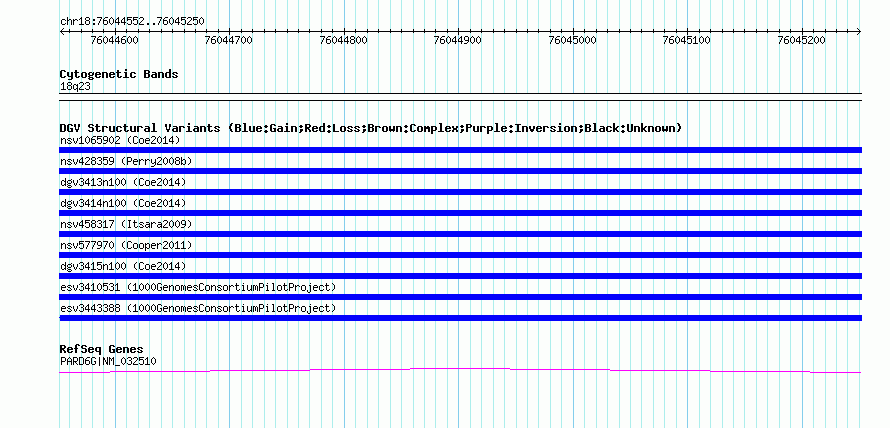The width and height of the screenshot is (890, 428).
Task: Click ruler tick label 76044900
Action: (x=457, y=40)
